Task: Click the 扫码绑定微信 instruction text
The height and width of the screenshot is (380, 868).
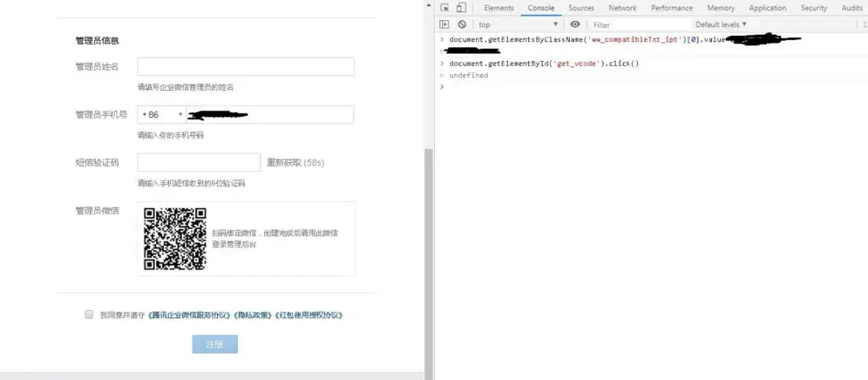Action: 275,239
